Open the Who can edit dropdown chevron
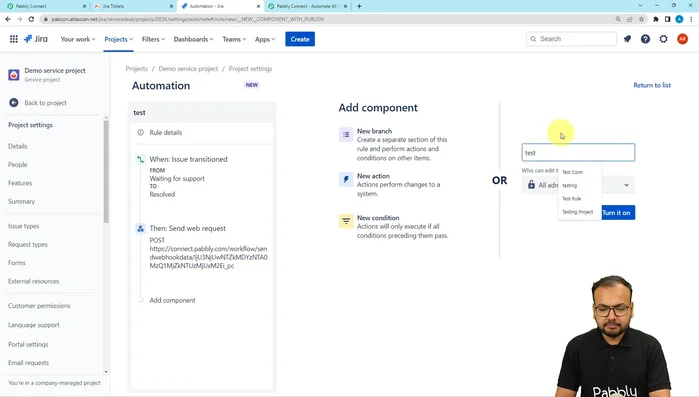The width and height of the screenshot is (699, 397). pos(626,185)
